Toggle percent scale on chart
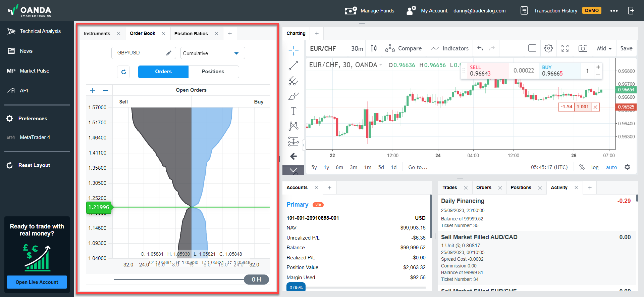The image size is (644, 297). (582, 167)
